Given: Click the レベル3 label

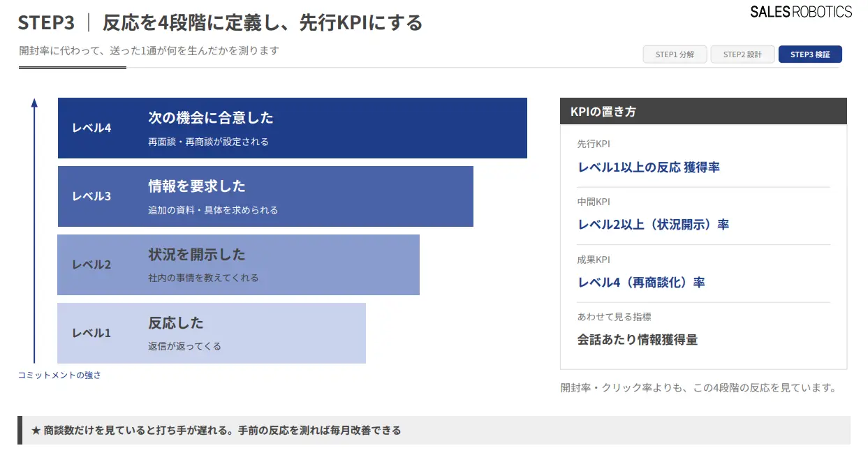Looking at the screenshot, I should (x=91, y=196).
